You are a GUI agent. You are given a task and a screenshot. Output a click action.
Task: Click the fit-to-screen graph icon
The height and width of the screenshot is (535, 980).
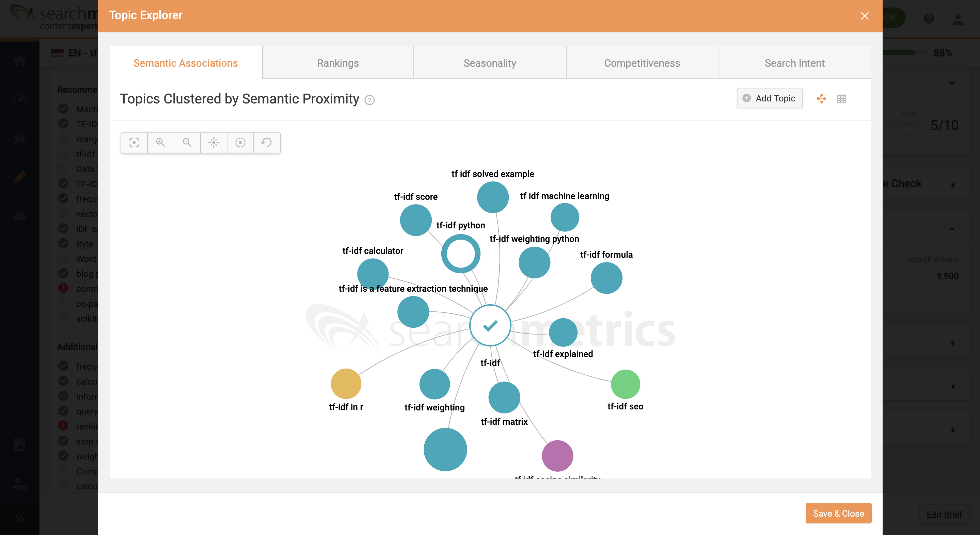[x=134, y=143]
